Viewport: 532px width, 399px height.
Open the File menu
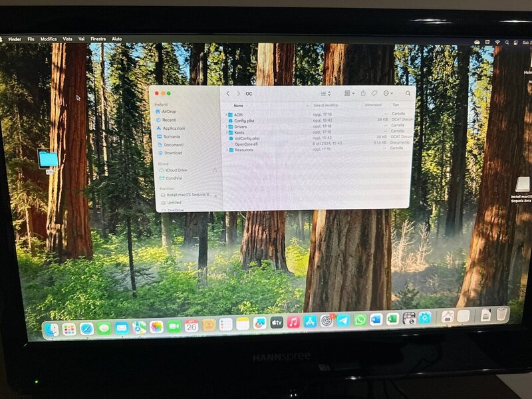[x=31, y=39]
